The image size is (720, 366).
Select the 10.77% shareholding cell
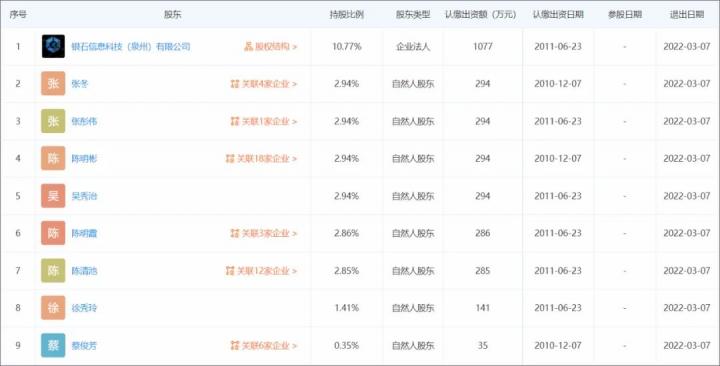point(347,46)
